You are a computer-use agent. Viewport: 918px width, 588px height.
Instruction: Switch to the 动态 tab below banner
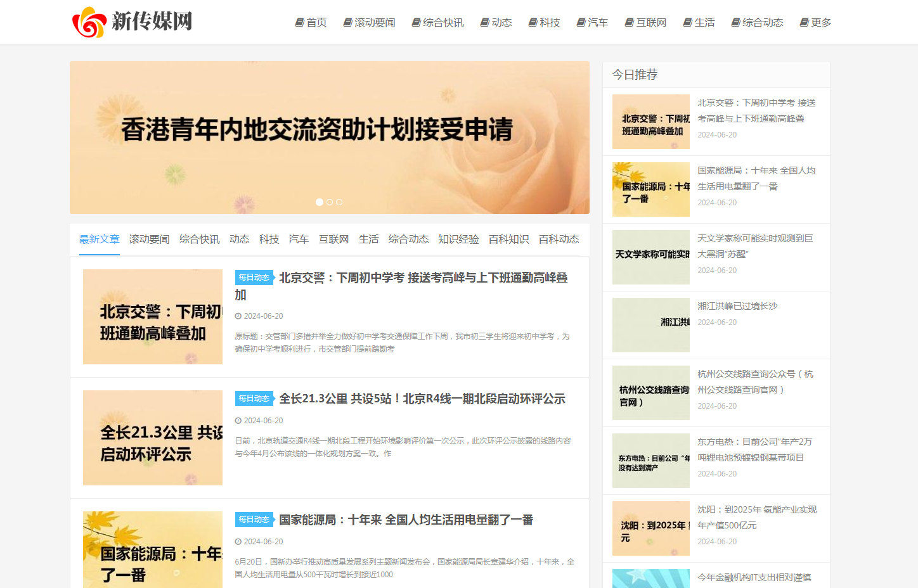[240, 239]
